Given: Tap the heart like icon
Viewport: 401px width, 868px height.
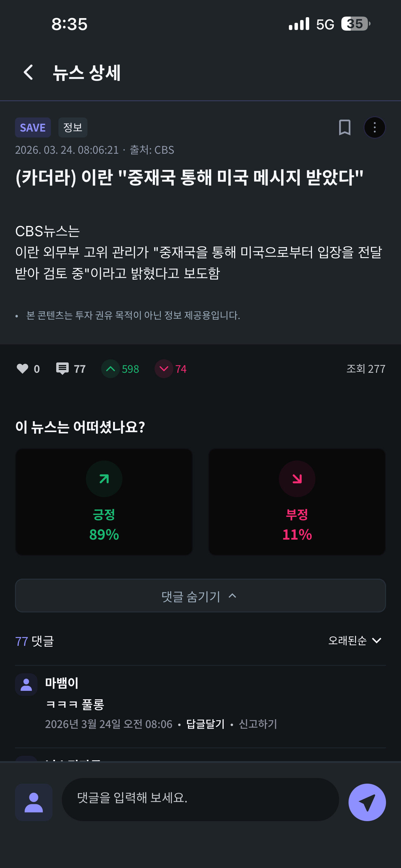Looking at the screenshot, I should [22, 369].
